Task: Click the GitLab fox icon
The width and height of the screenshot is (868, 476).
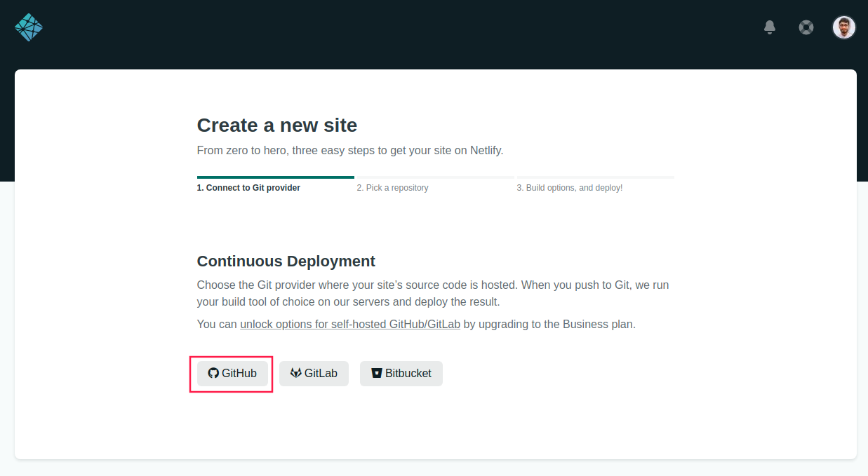Action: (x=296, y=373)
